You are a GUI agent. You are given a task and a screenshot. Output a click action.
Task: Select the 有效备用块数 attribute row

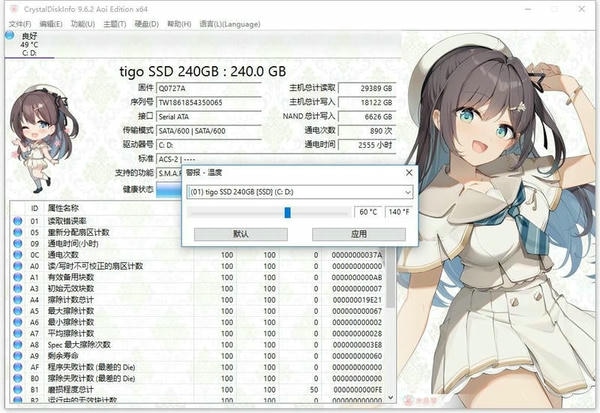(x=197, y=277)
